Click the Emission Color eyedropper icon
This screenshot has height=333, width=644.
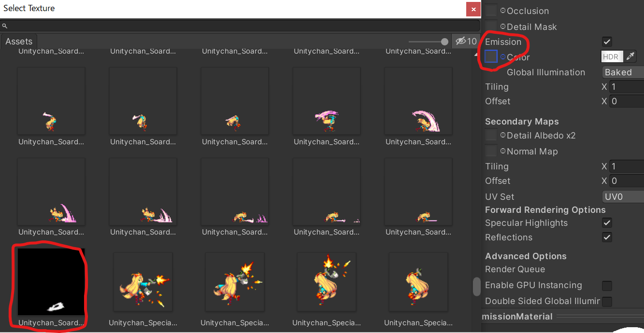[x=630, y=56]
